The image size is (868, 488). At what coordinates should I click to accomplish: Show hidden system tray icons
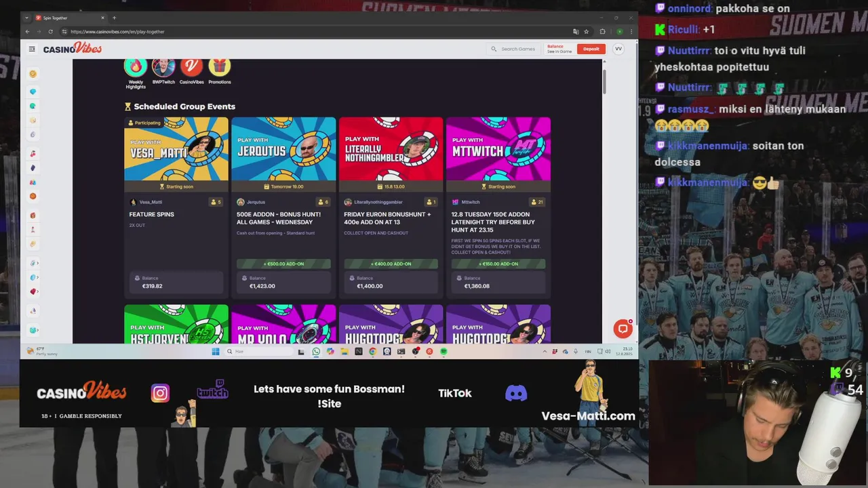click(545, 351)
